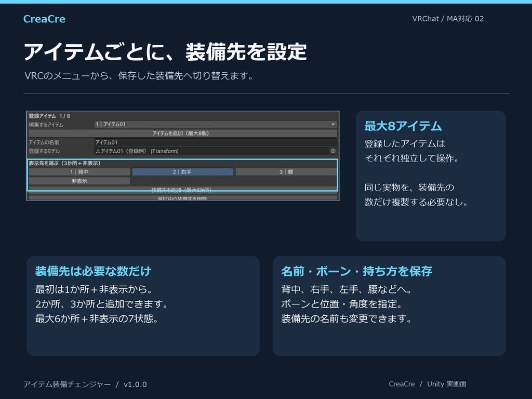This screenshot has width=532, height=399.
Task: Open the object picker circle icon for 登録するモデル
Action: tap(333, 151)
